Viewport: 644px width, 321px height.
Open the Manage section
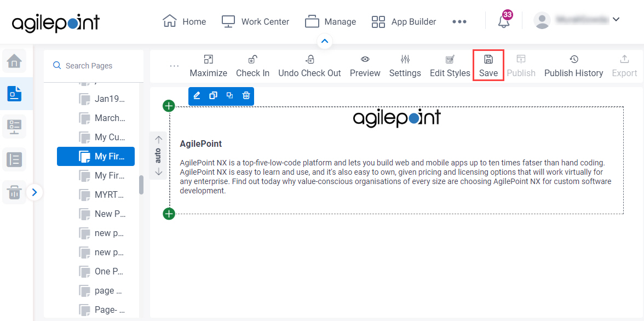(x=330, y=21)
